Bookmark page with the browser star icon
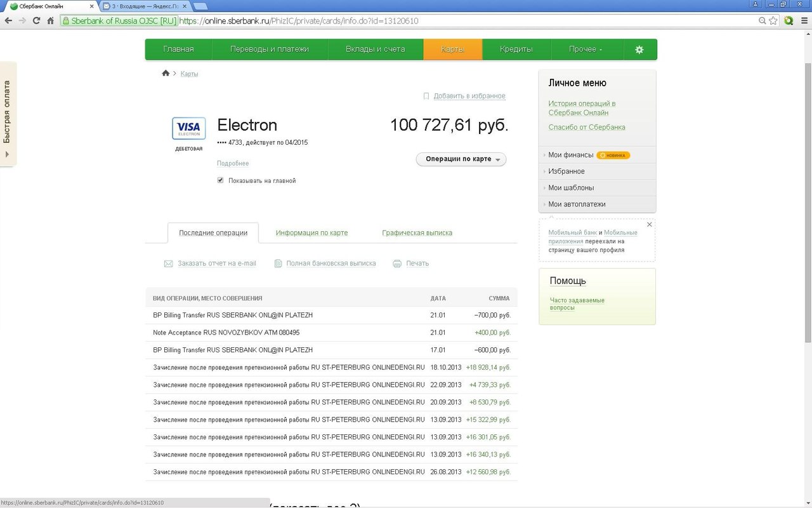This screenshot has width=812, height=508. tap(773, 20)
